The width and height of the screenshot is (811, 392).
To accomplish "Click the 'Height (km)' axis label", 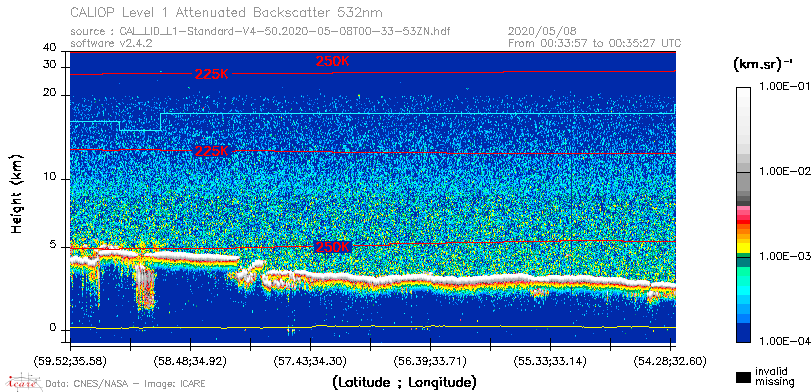I will 17,193.
